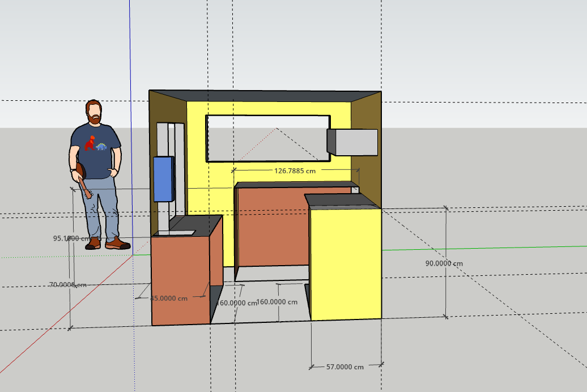Select the 95.1000 cm dimension label

[71, 238]
